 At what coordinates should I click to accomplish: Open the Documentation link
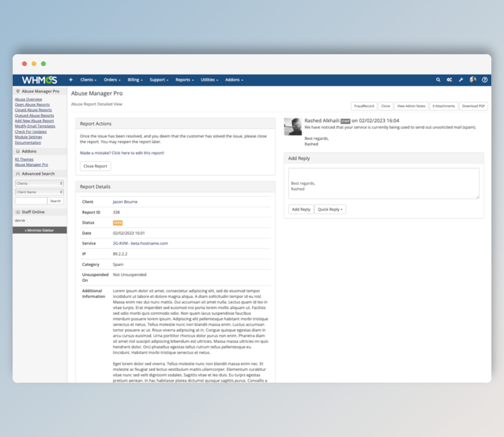28,143
